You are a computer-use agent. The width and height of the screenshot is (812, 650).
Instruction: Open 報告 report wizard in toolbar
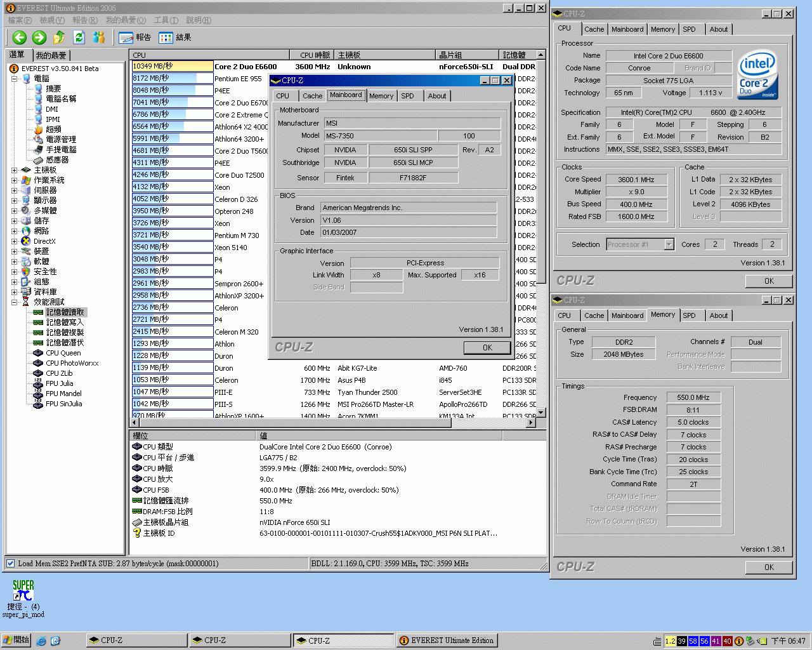(x=135, y=37)
